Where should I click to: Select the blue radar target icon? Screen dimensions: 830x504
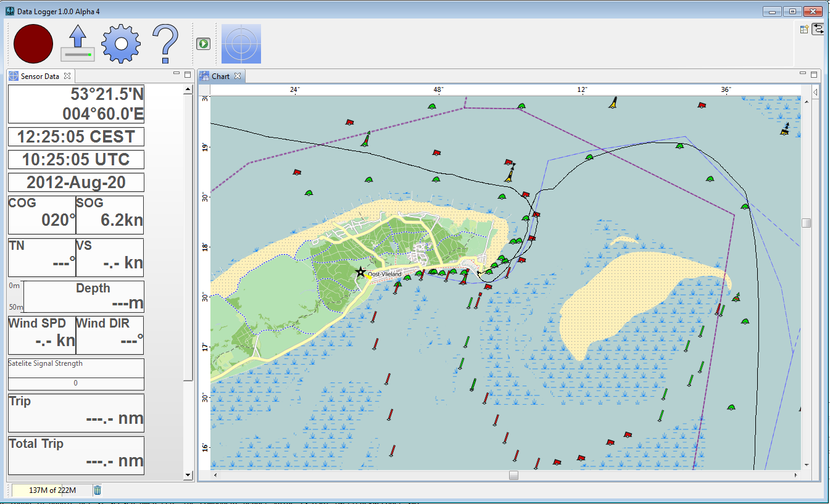tap(241, 44)
